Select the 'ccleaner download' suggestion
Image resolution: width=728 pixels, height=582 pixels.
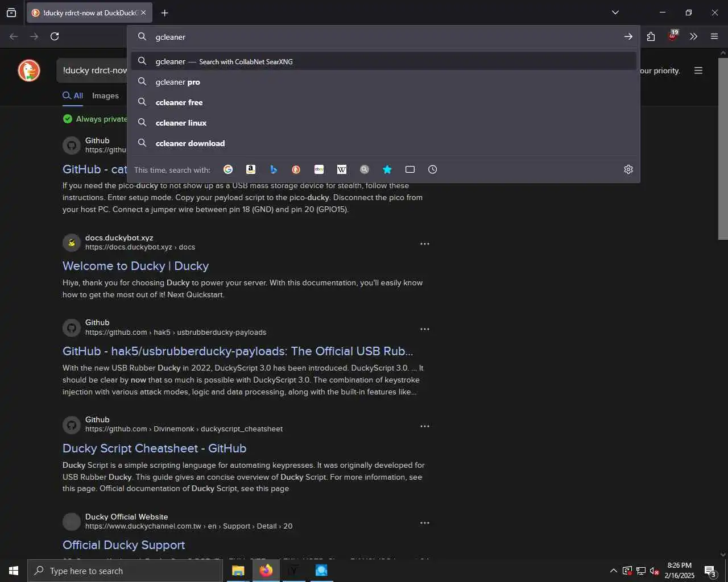click(x=383, y=143)
